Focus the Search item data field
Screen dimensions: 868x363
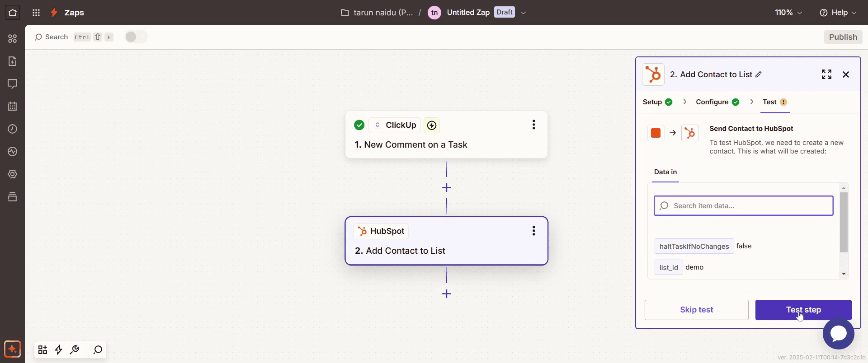[743, 205]
